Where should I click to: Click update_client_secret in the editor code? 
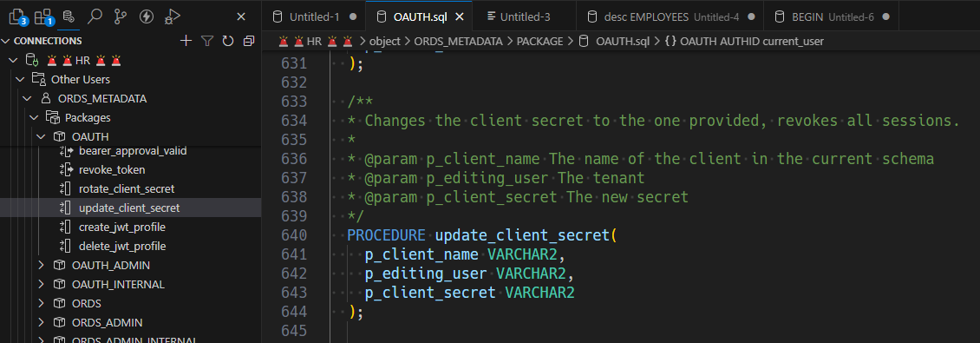click(522, 235)
